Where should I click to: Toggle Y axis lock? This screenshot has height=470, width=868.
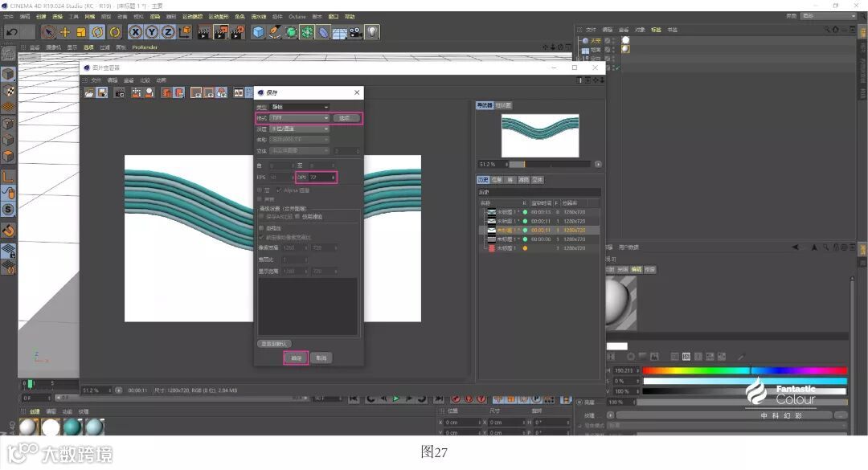click(x=152, y=32)
